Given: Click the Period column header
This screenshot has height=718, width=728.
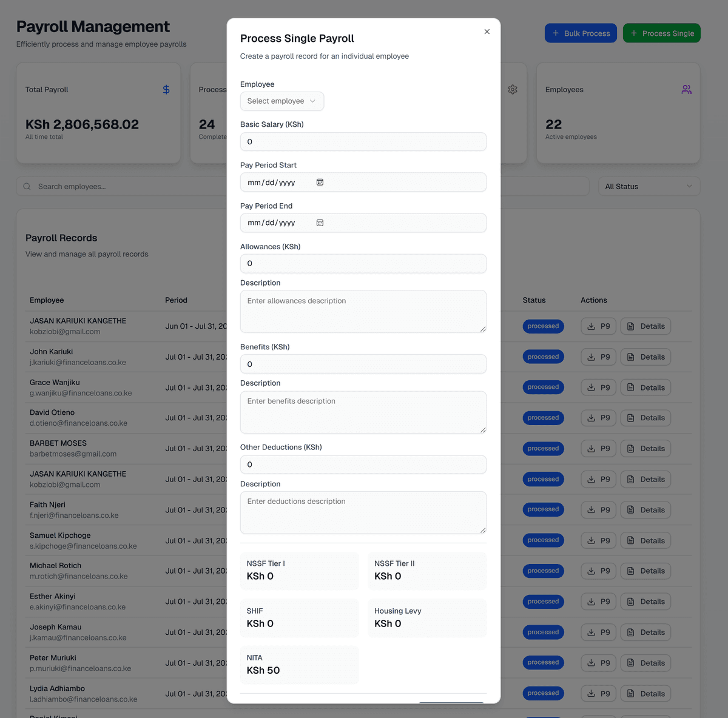Looking at the screenshot, I should pos(176,300).
